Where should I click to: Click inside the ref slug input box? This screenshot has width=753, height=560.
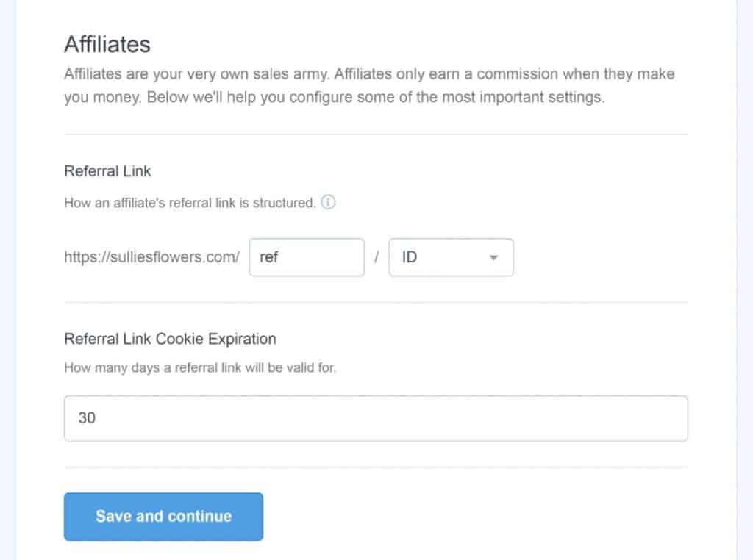coord(307,257)
